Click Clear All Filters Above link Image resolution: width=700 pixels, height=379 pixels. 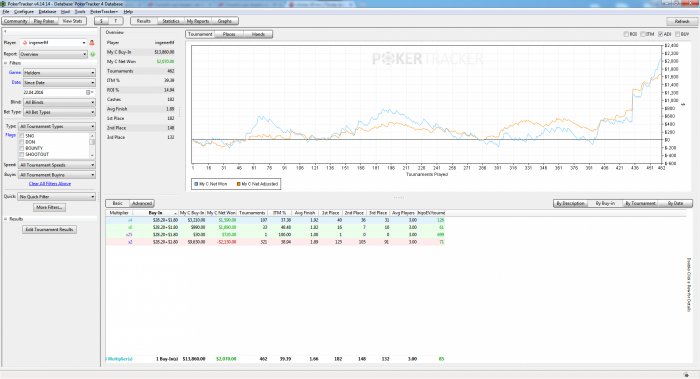click(50, 184)
